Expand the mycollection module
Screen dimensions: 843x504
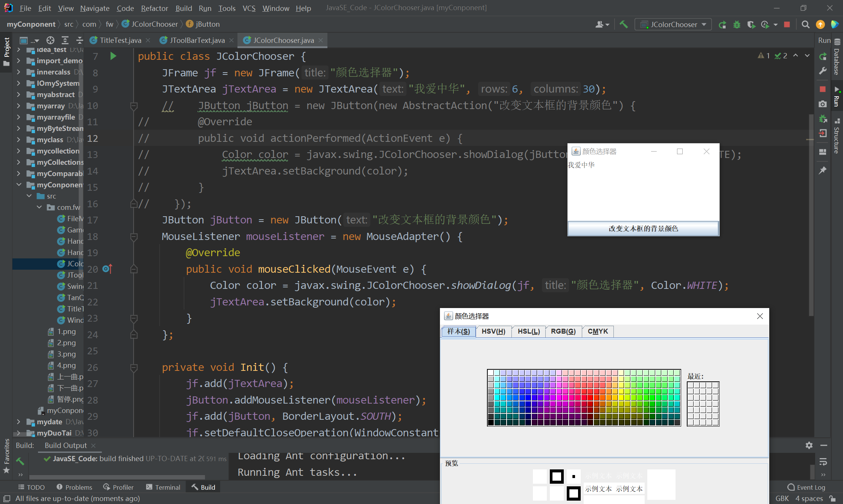18,151
